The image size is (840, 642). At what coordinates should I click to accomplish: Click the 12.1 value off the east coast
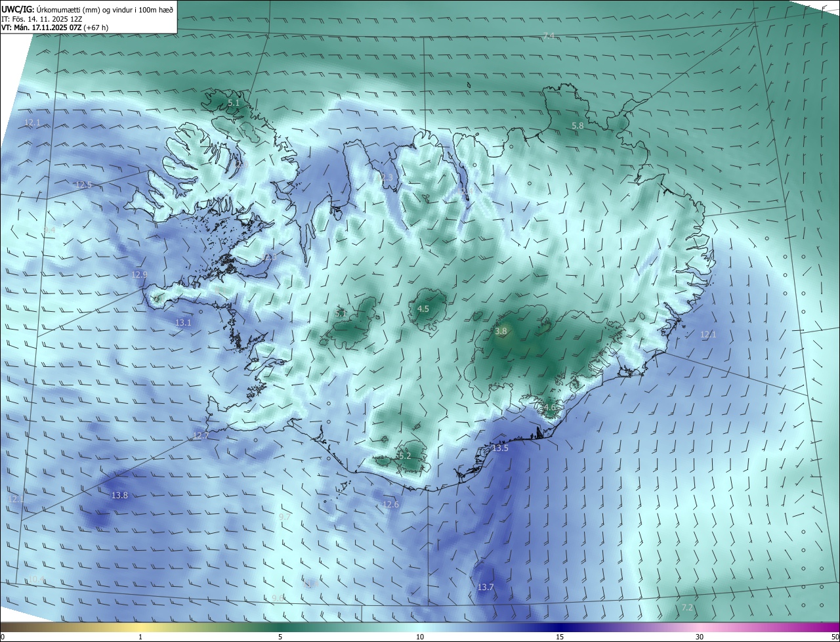tap(708, 335)
